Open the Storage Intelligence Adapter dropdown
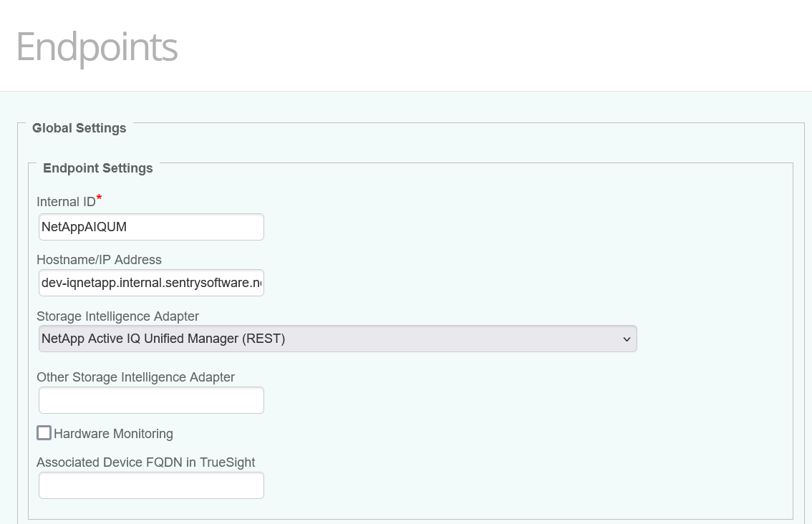The image size is (812, 524). coord(337,338)
